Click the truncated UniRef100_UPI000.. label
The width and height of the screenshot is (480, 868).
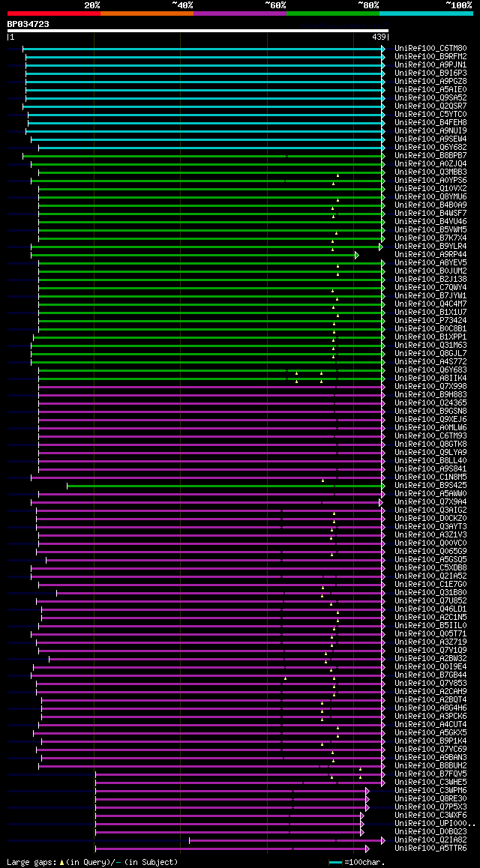tap(434, 823)
